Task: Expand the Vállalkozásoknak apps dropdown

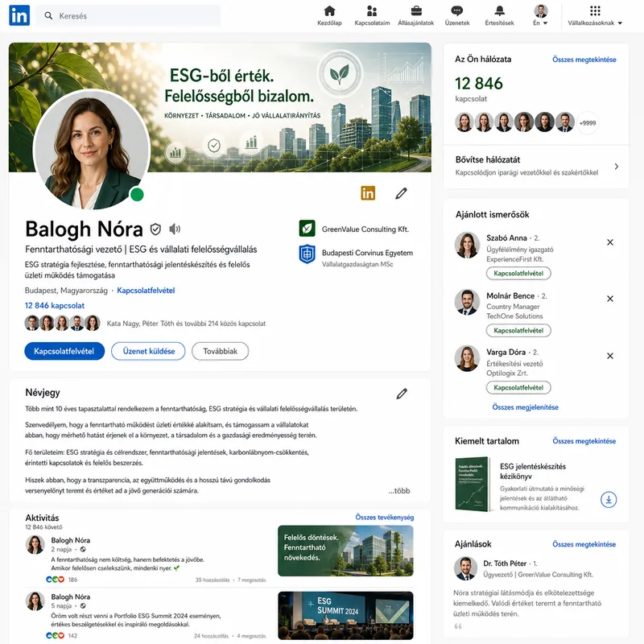Action: 595,15
